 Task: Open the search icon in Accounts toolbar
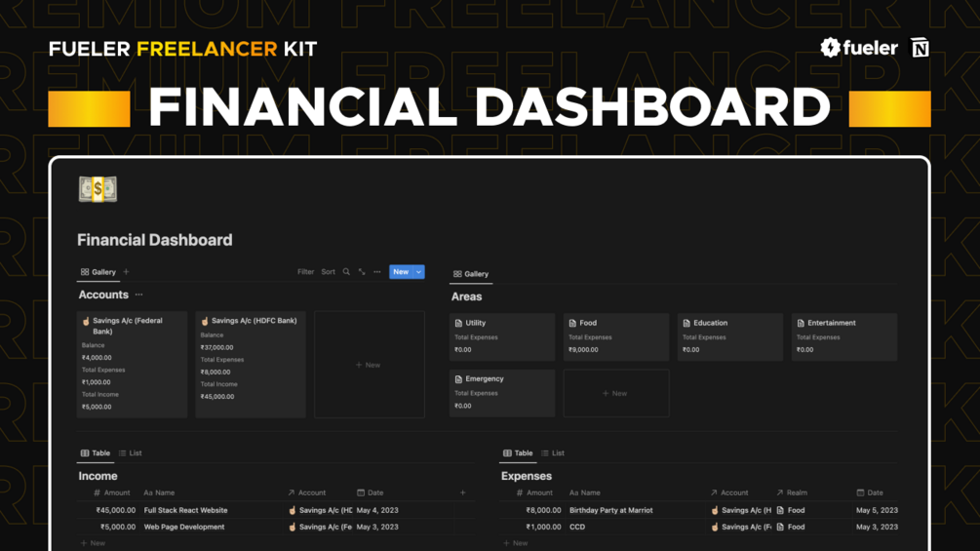coord(346,272)
